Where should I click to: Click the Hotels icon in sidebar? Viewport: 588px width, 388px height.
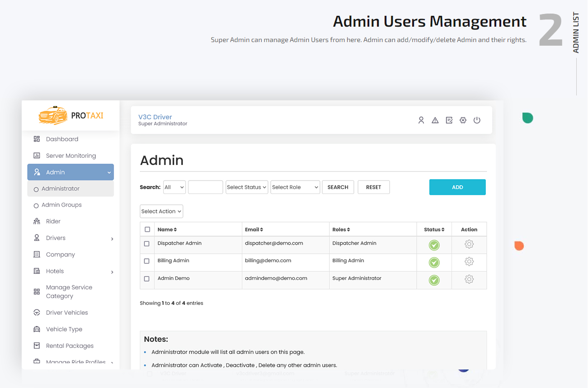[37, 271]
